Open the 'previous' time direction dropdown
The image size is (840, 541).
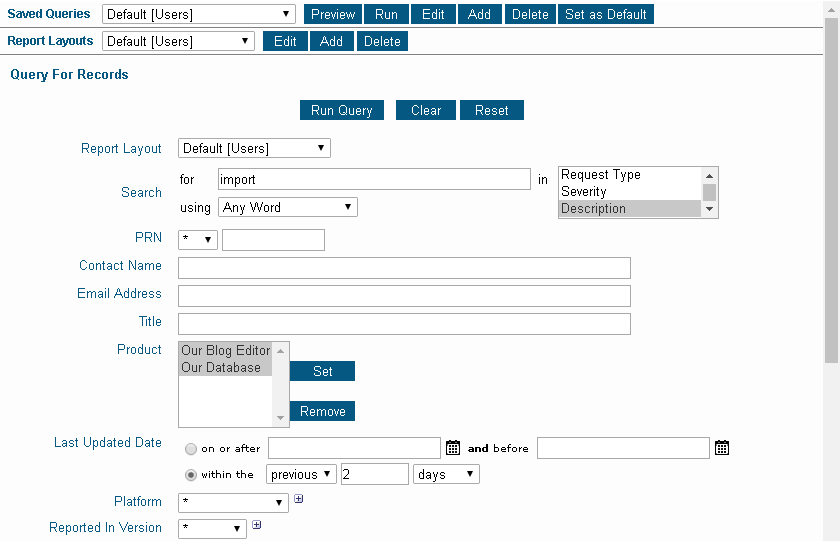301,475
